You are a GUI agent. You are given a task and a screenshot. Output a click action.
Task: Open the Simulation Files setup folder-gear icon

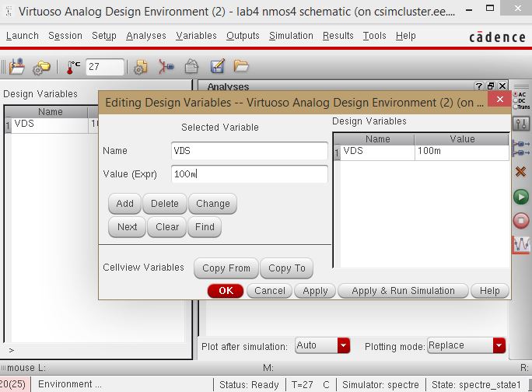pyautogui.click(x=41, y=67)
